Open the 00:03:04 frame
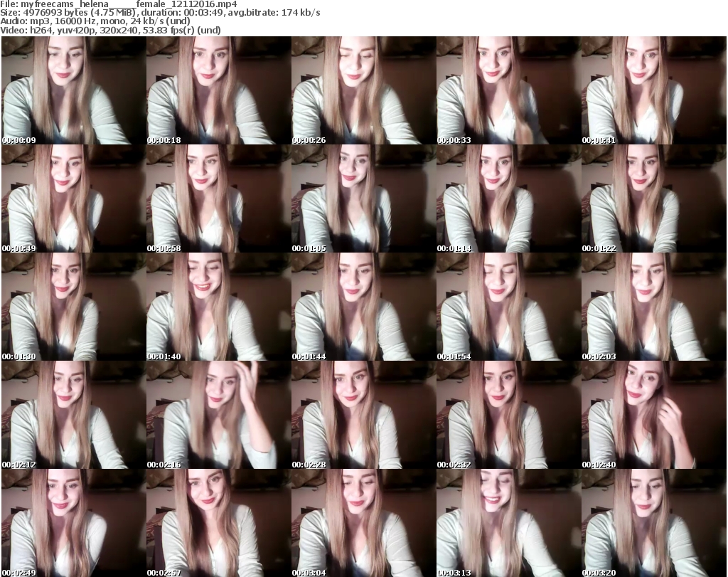The width and height of the screenshot is (728, 577). 363,523
